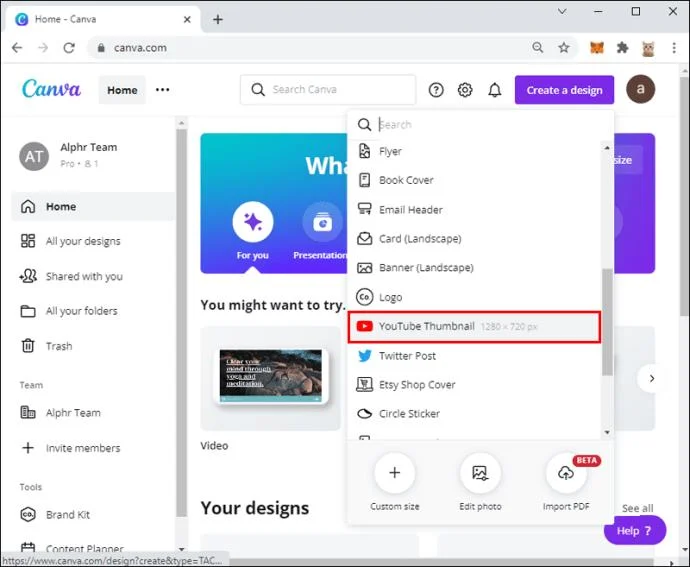Open the notifications bell
Screen dimensions: 690x567
pyautogui.click(x=495, y=90)
